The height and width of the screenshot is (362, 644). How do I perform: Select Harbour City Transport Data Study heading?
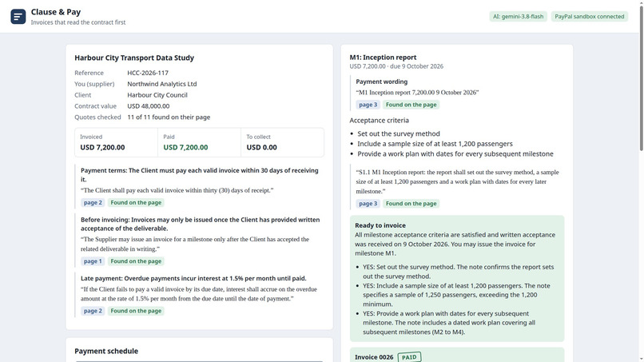coord(134,58)
